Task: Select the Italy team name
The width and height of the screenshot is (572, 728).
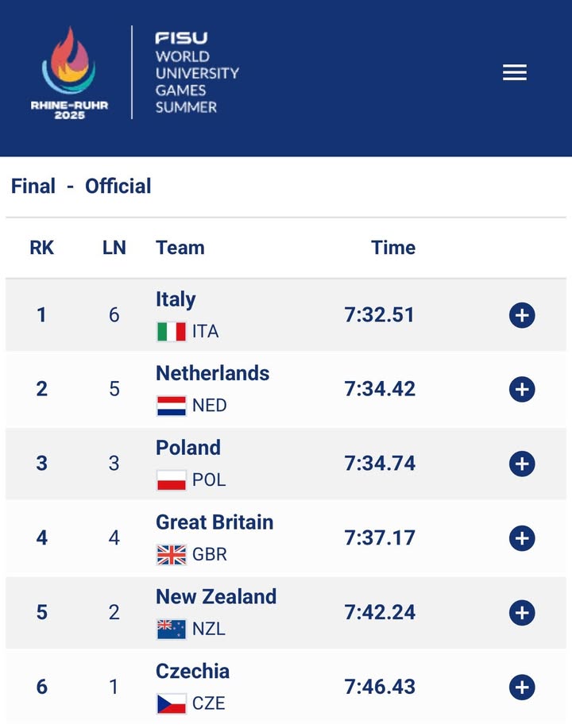Action: [x=176, y=299]
